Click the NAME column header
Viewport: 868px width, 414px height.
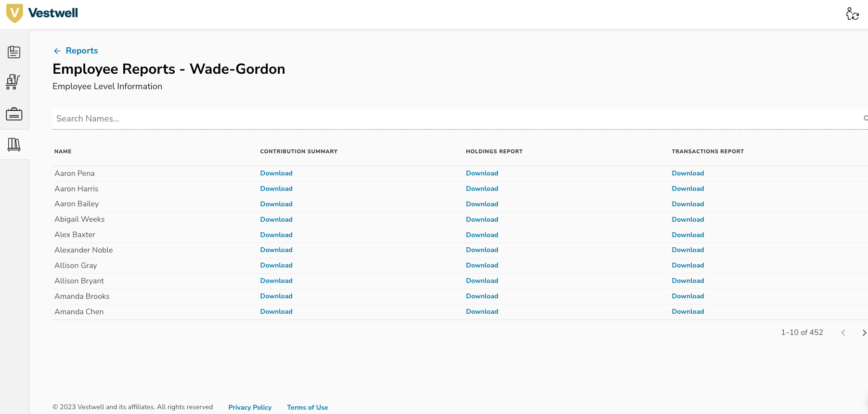[63, 151]
